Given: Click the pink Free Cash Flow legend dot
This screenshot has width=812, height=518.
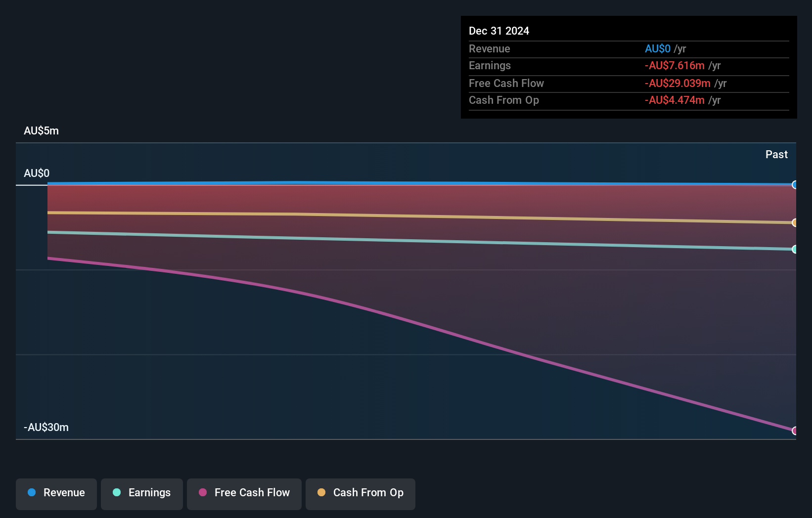Looking at the screenshot, I should pos(203,492).
